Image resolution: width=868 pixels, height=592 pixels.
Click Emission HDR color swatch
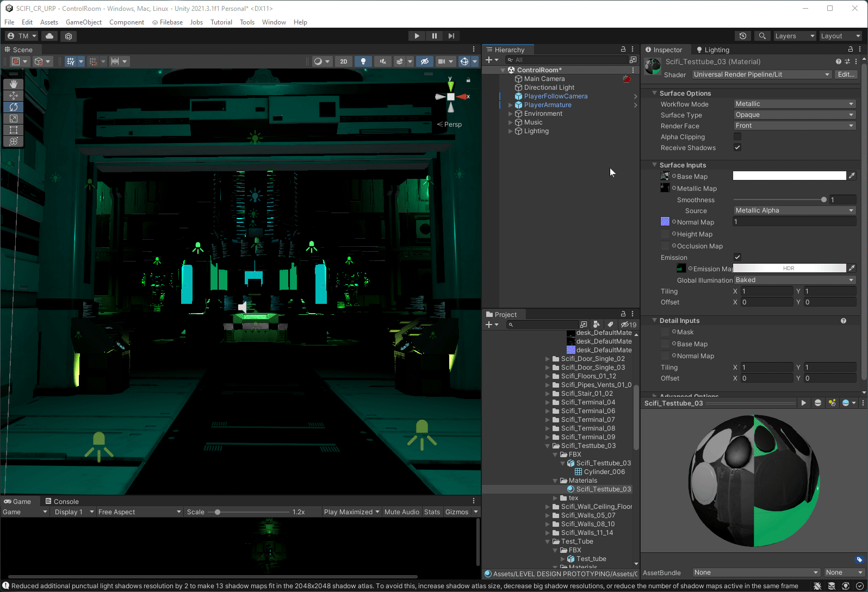(789, 268)
